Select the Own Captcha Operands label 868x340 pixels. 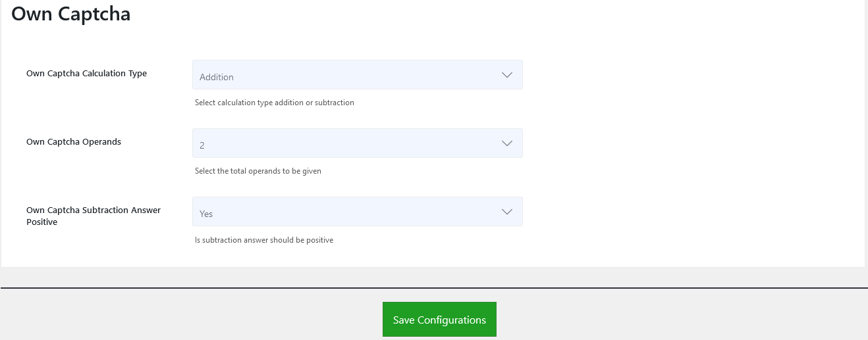point(74,142)
